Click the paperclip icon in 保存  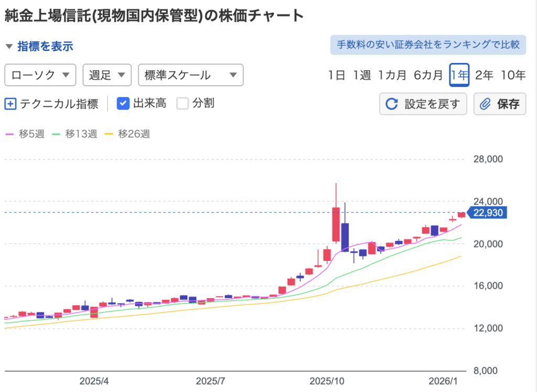(485, 104)
